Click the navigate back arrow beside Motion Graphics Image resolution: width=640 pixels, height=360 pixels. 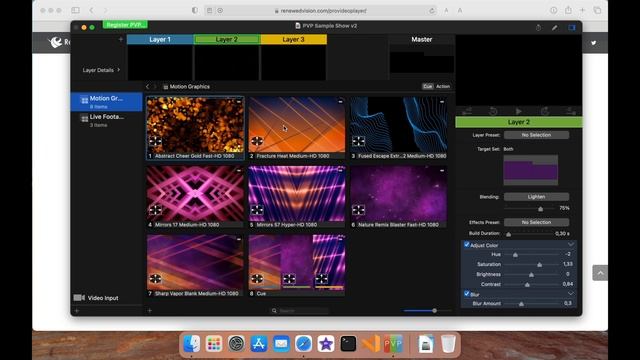point(148,87)
